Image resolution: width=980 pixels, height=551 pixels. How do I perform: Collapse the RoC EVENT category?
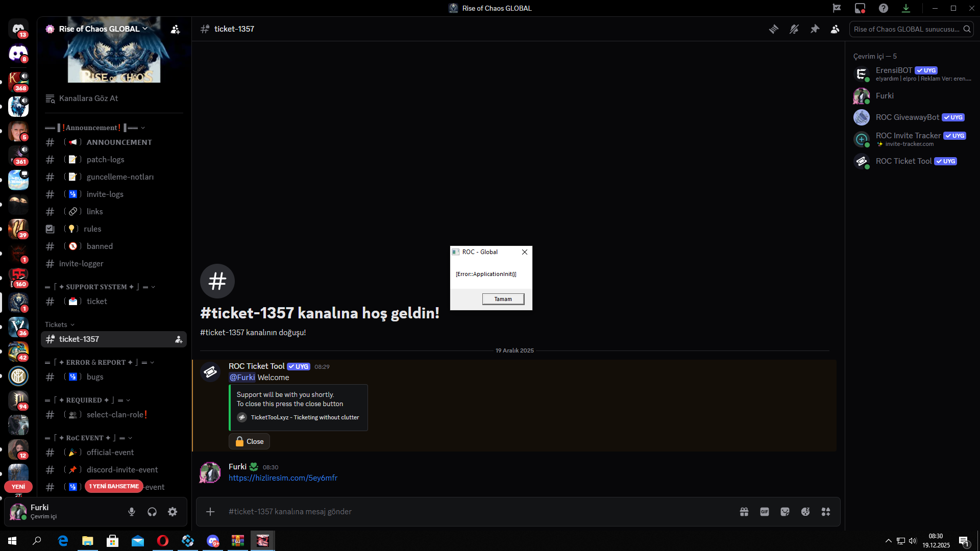click(x=89, y=438)
